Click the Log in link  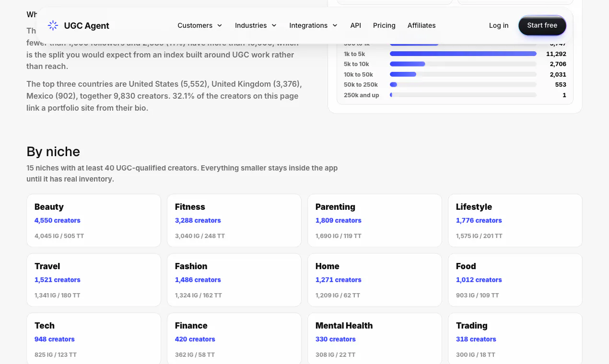pyautogui.click(x=499, y=25)
